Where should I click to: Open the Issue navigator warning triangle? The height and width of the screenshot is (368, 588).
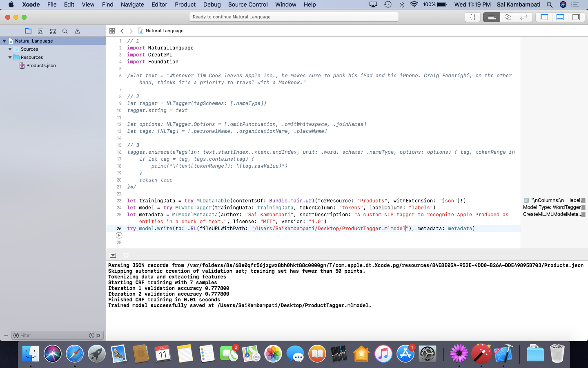pos(77,31)
